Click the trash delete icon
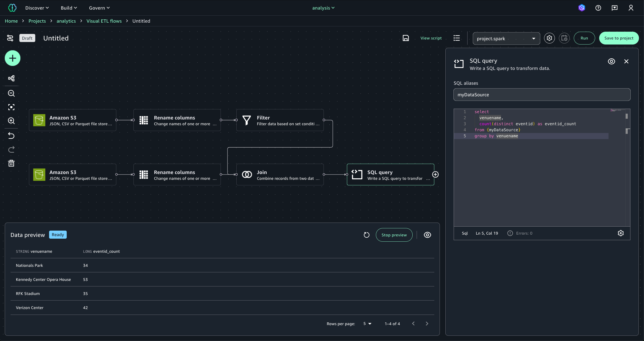This screenshot has height=341, width=644. tap(11, 163)
